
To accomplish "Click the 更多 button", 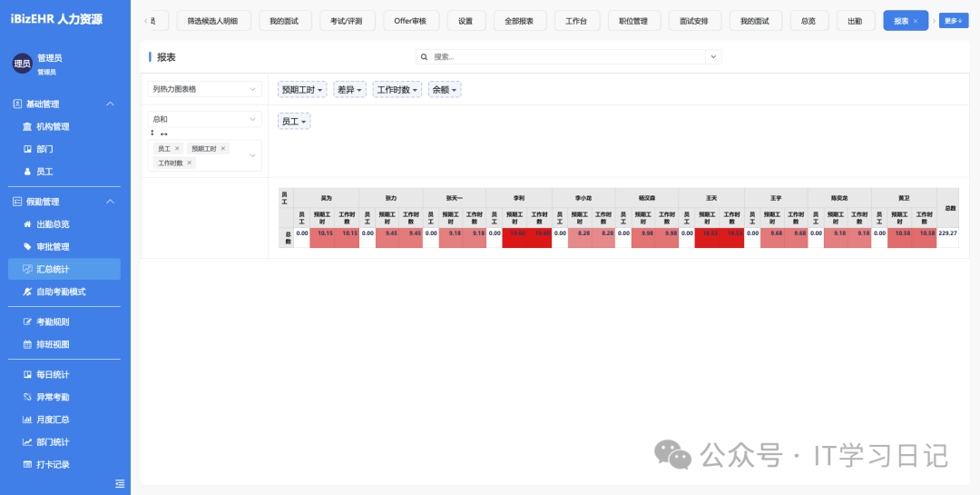I will coord(953,20).
